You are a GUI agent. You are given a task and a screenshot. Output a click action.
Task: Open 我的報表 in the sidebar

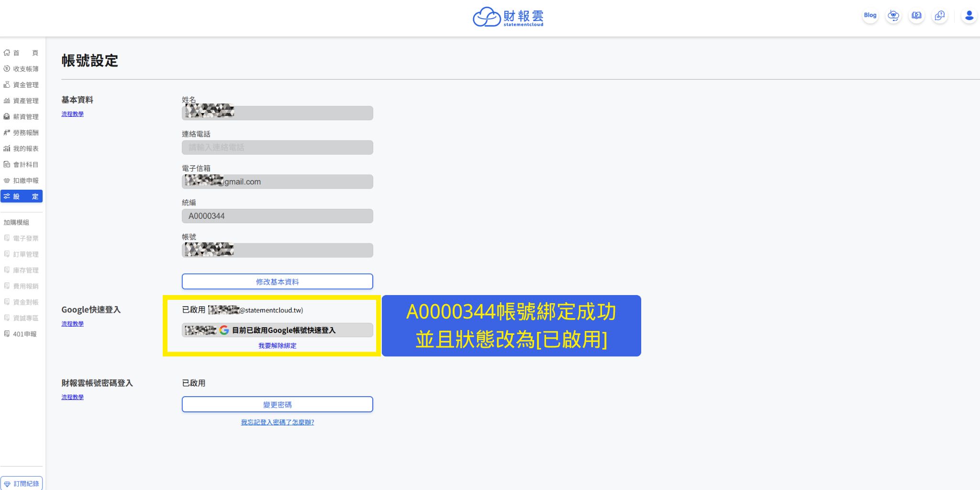point(21,148)
